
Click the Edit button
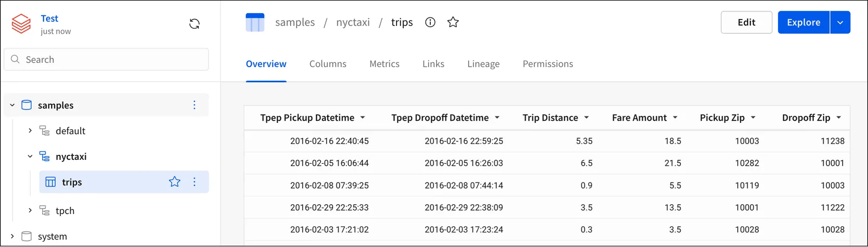tap(746, 22)
